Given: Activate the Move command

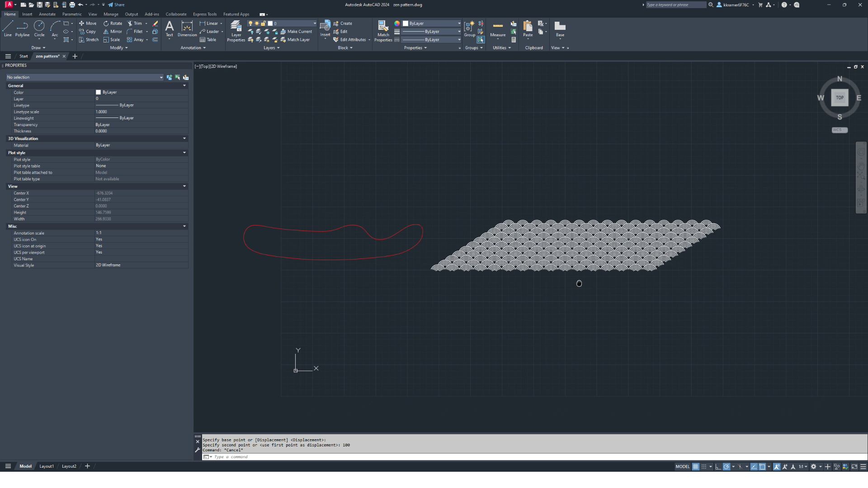Looking at the screenshot, I should pos(88,23).
